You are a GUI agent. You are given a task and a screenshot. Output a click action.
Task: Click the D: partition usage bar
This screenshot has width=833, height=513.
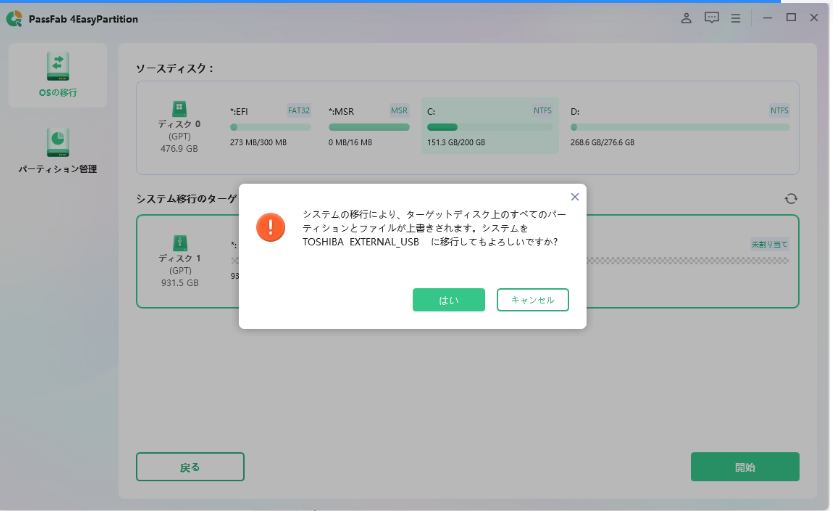click(x=679, y=127)
